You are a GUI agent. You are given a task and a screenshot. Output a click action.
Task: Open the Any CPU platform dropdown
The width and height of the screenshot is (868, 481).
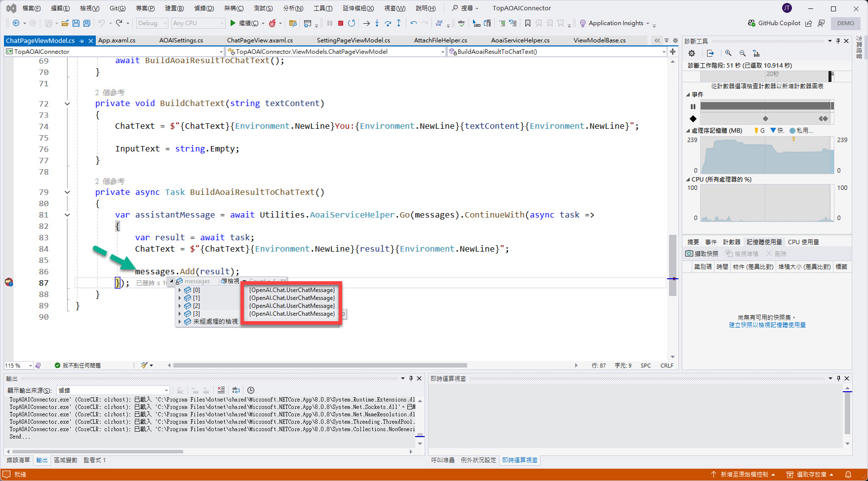coord(198,23)
